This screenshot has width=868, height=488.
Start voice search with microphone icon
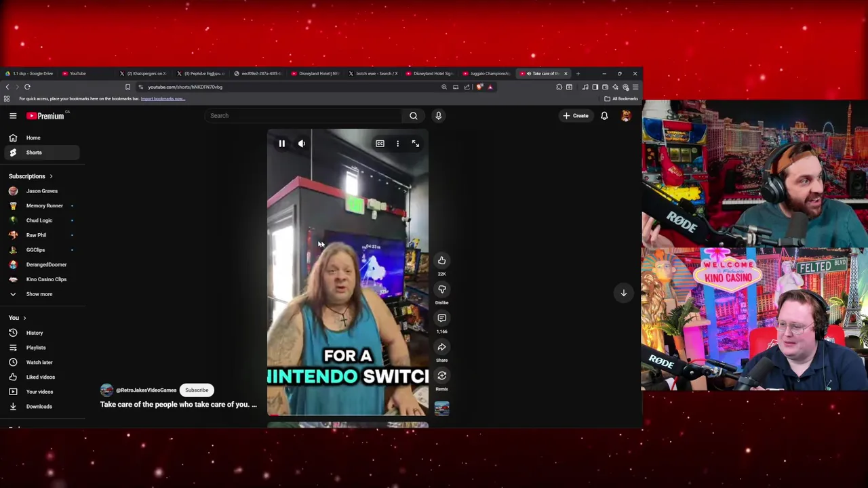coord(438,116)
